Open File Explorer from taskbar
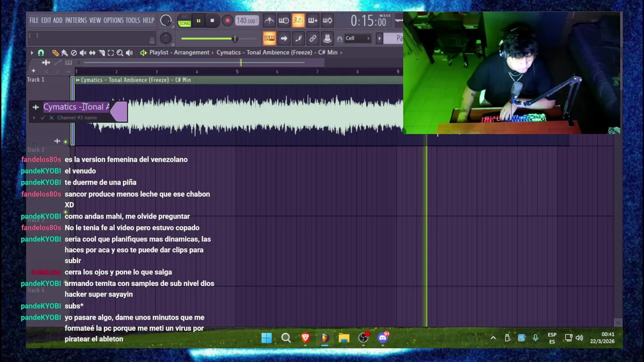This screenshot has height=362, width=644. pos(344,338)
